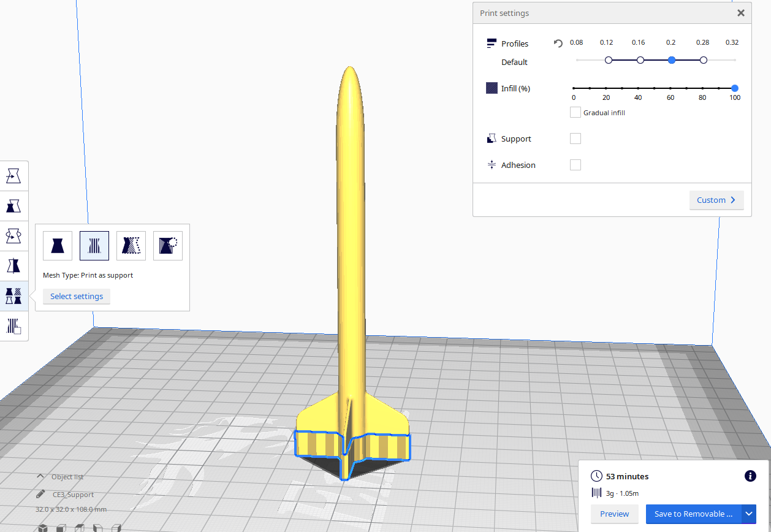Enable Gradual infill
This screenshot has height=532, width=771.
(575, 112)
